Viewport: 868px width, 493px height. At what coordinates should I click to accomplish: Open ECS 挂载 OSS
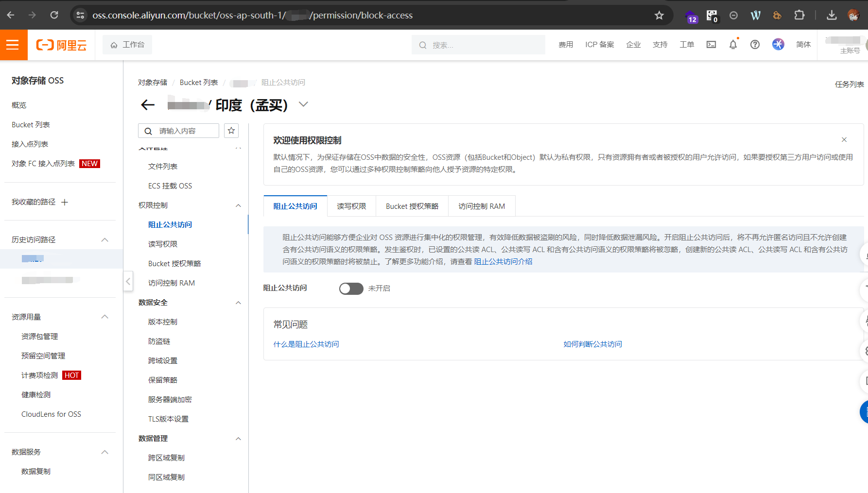(170, 186)
